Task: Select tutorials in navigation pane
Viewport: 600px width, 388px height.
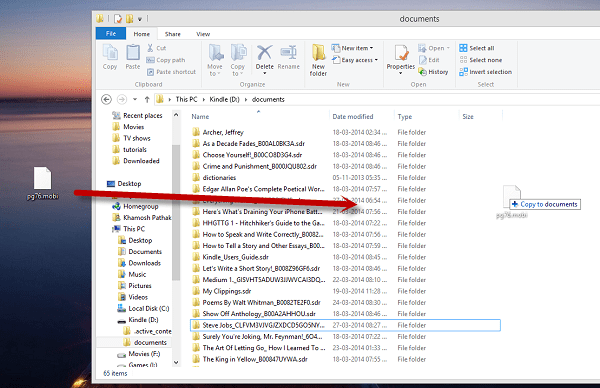Action: [129, 150]
